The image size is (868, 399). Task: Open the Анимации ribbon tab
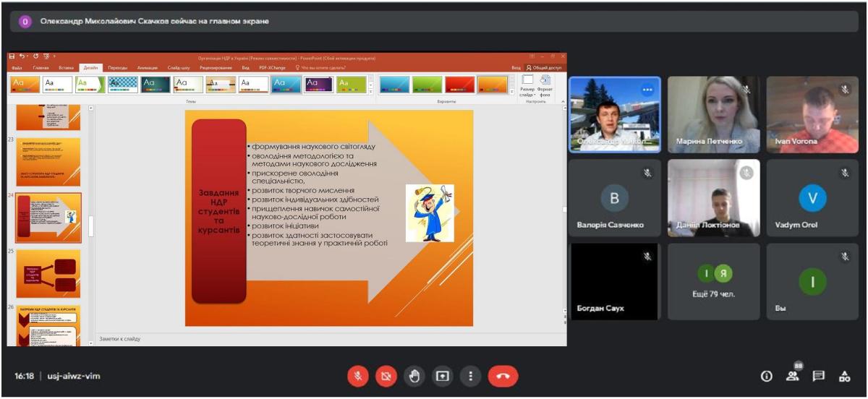[x=147, y=67]
